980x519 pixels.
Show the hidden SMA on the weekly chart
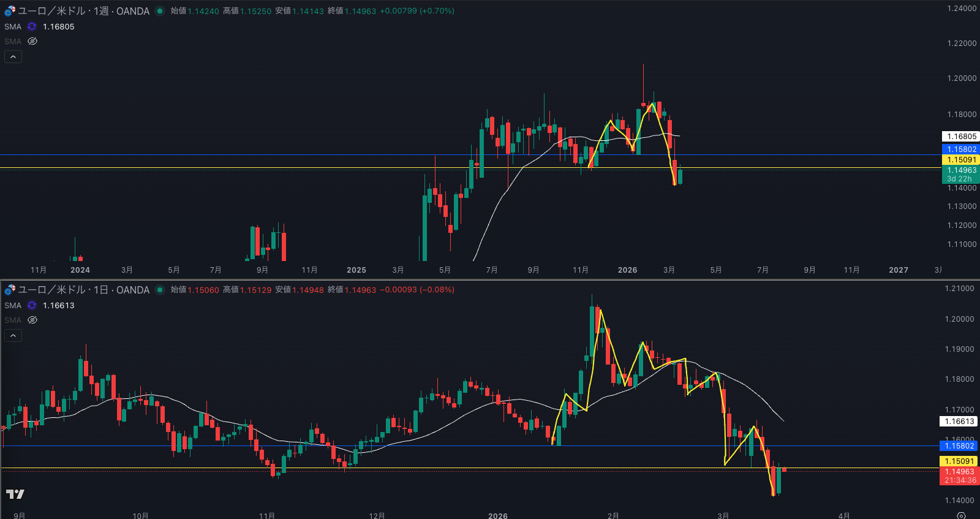pos(32,42)
